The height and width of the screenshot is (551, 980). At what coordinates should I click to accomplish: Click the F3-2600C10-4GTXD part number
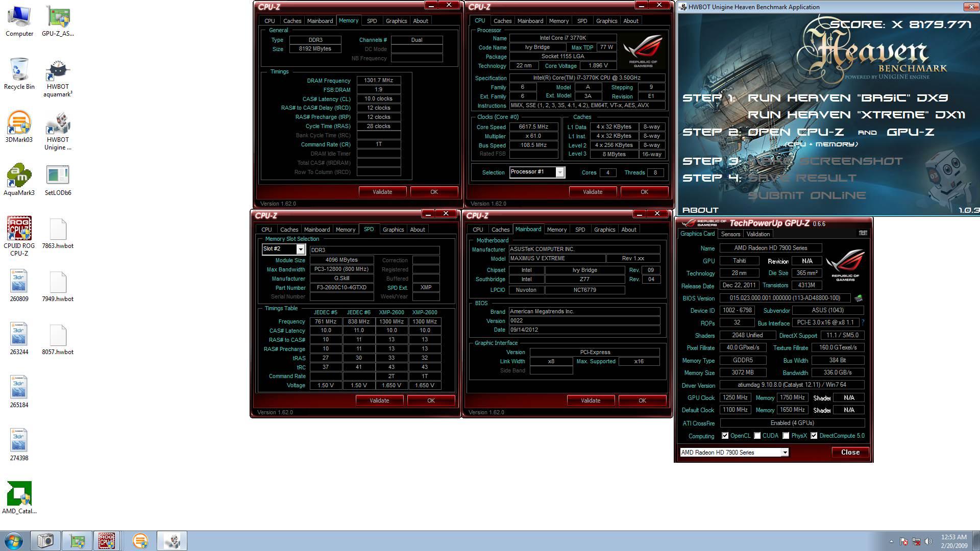pos(341,287)
